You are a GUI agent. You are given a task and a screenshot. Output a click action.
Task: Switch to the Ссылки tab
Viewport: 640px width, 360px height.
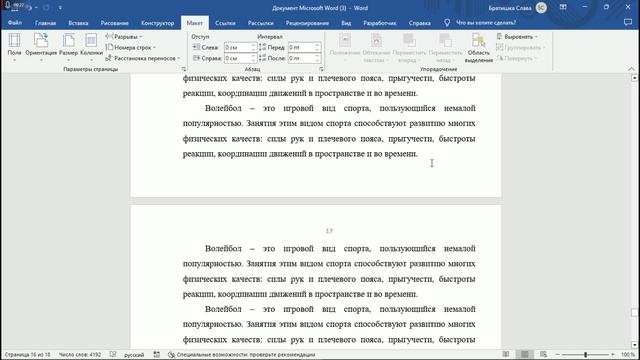[x=225, y=23]
